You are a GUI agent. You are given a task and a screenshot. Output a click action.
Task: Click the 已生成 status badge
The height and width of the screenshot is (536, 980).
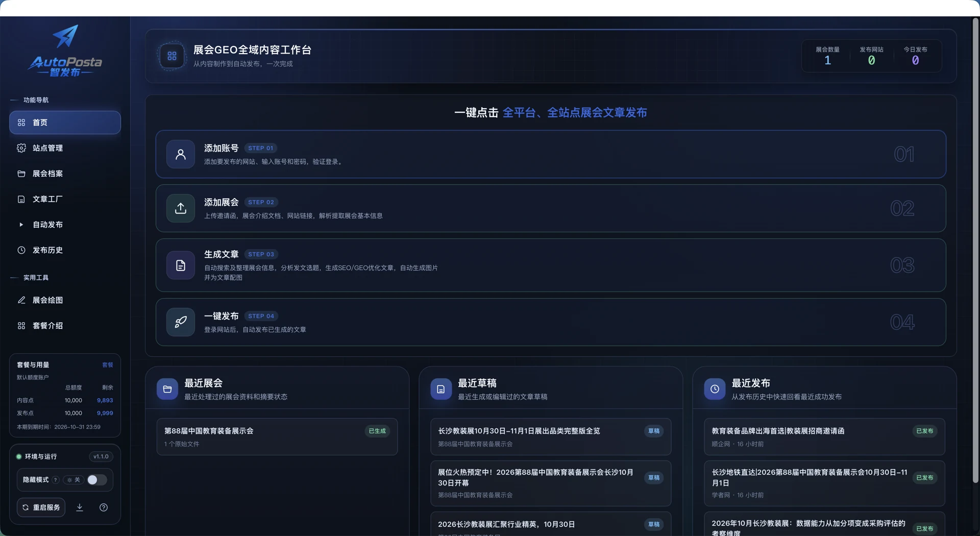pos(377,431)
